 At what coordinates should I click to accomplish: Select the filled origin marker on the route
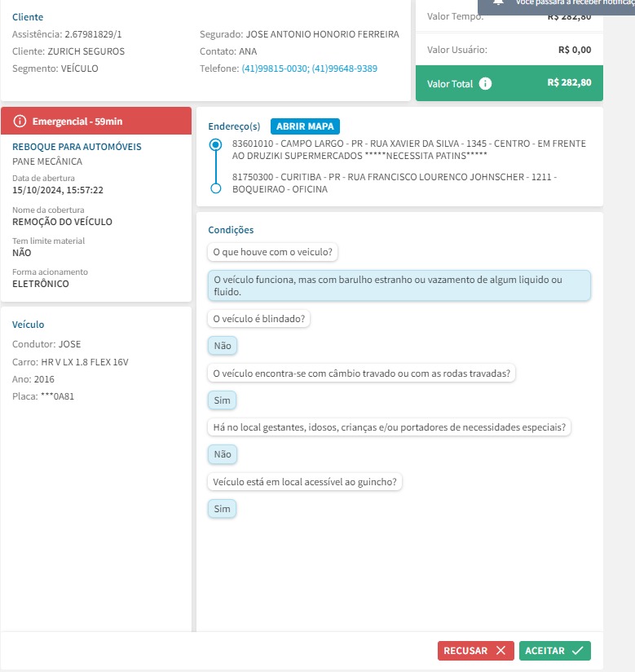[x=215, y=144]
